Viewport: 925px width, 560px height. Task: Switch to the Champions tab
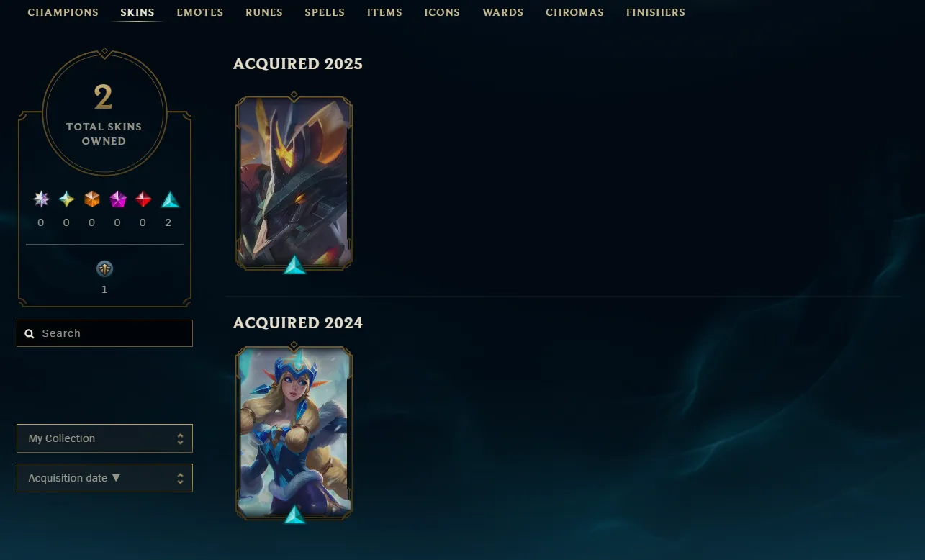[63, 12]
